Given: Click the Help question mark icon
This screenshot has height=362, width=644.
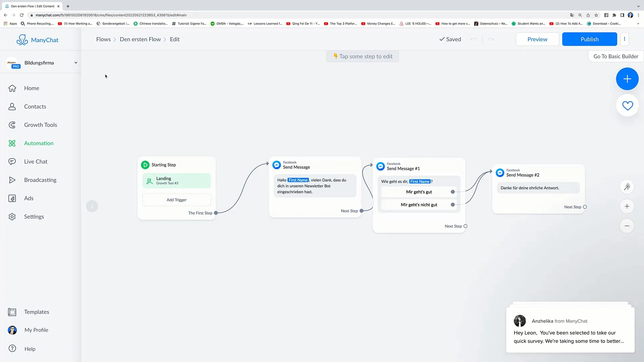Looking at the screenshot, I should point(12,349).
